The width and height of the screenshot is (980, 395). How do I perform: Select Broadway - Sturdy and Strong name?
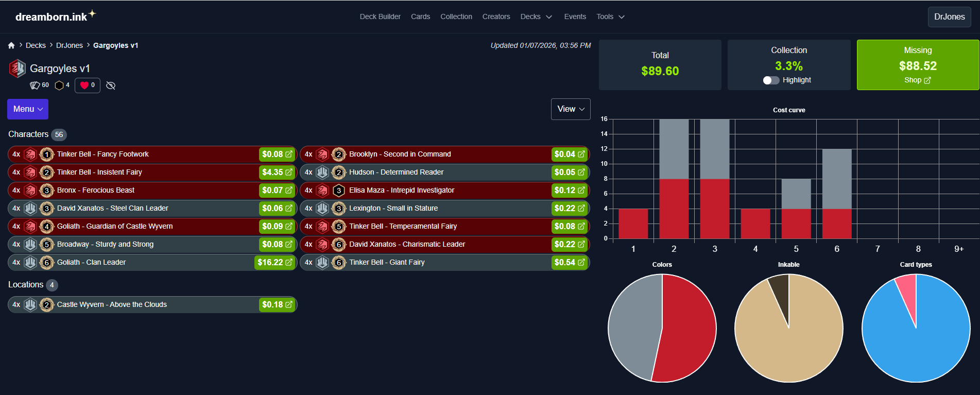(105, 245)
